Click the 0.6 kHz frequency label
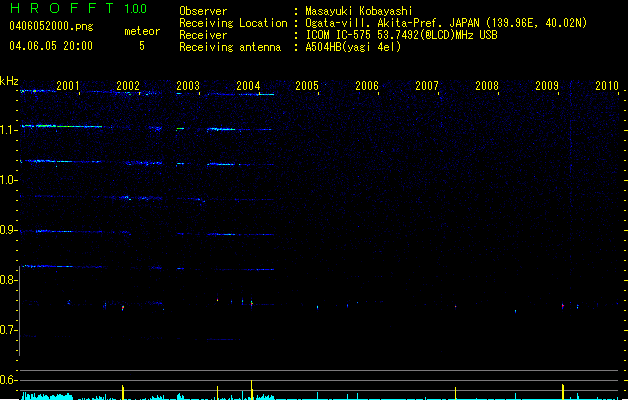The image size is (629, 400). tap(9, 380)
